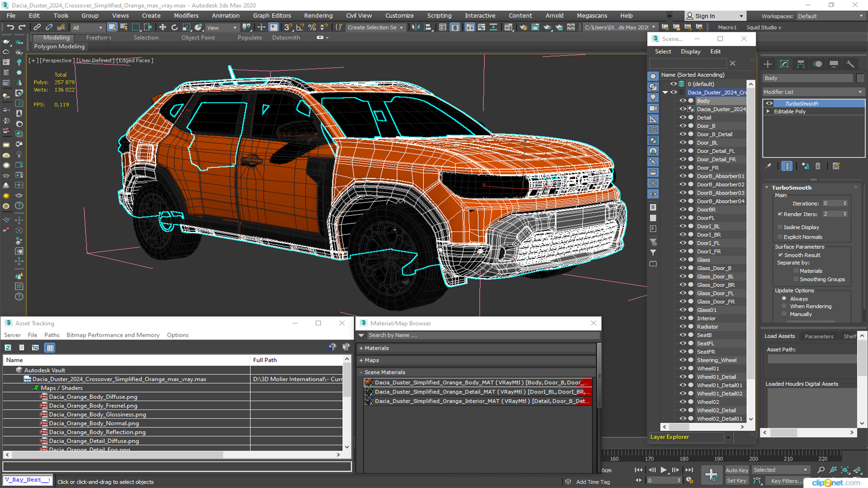Click the Redo arrow in main toolbar
Screen dimensions: 868x488
(22, 28)
